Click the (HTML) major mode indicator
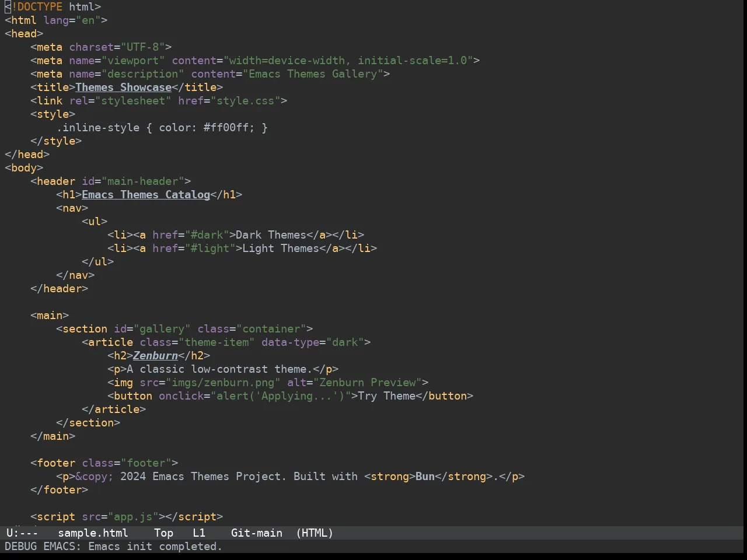 coord(315,533)
